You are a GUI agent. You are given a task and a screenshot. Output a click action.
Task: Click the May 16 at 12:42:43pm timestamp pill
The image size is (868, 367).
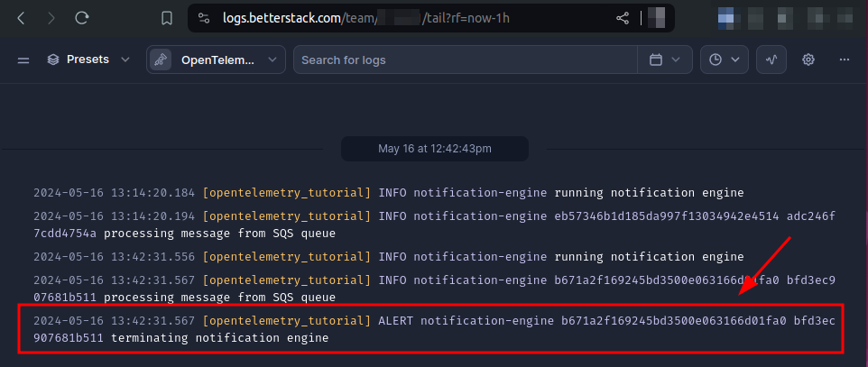point(435,149)
